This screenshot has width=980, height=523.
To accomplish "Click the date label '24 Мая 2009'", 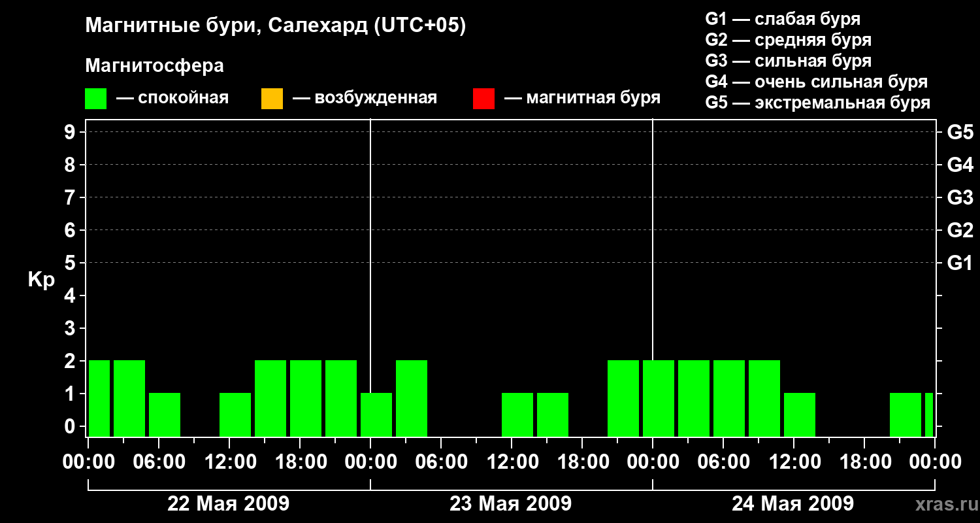I will click(792, 503).
